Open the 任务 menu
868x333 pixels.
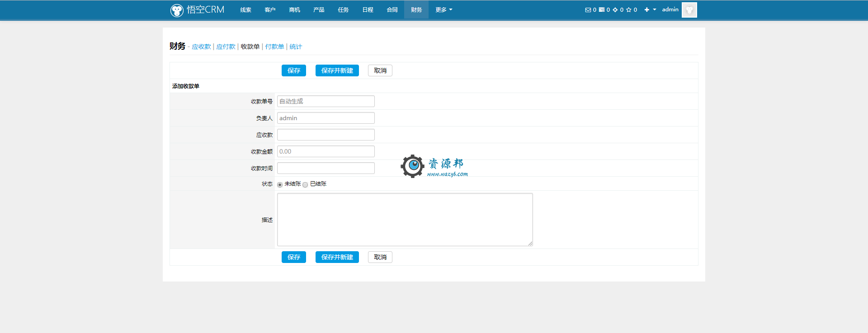[343, 9]
